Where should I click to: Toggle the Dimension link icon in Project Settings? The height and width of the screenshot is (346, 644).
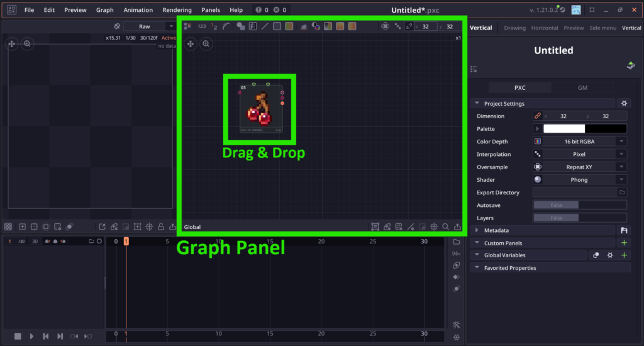click(537, 116)
